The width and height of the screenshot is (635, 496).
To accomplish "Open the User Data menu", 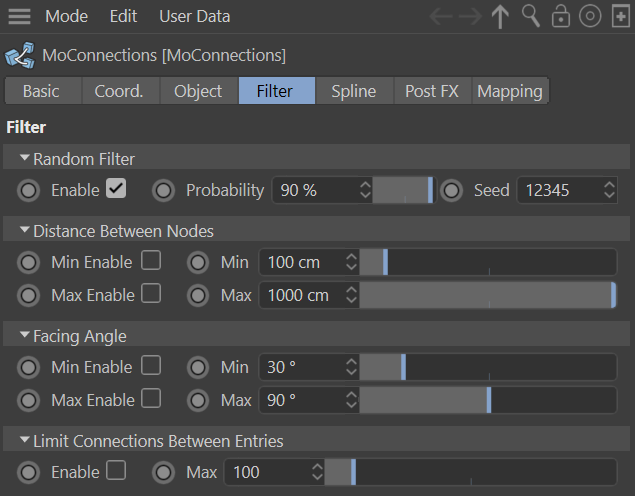I will 194,17.
